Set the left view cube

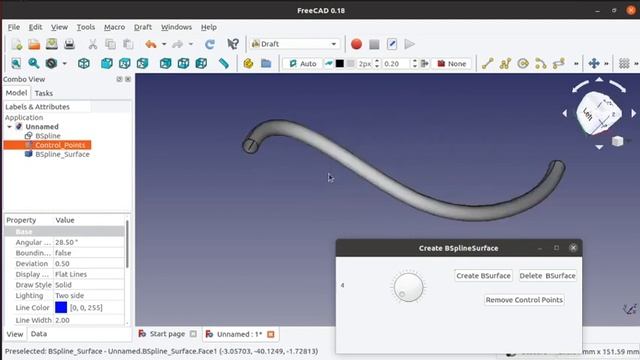tap(201, 63)
